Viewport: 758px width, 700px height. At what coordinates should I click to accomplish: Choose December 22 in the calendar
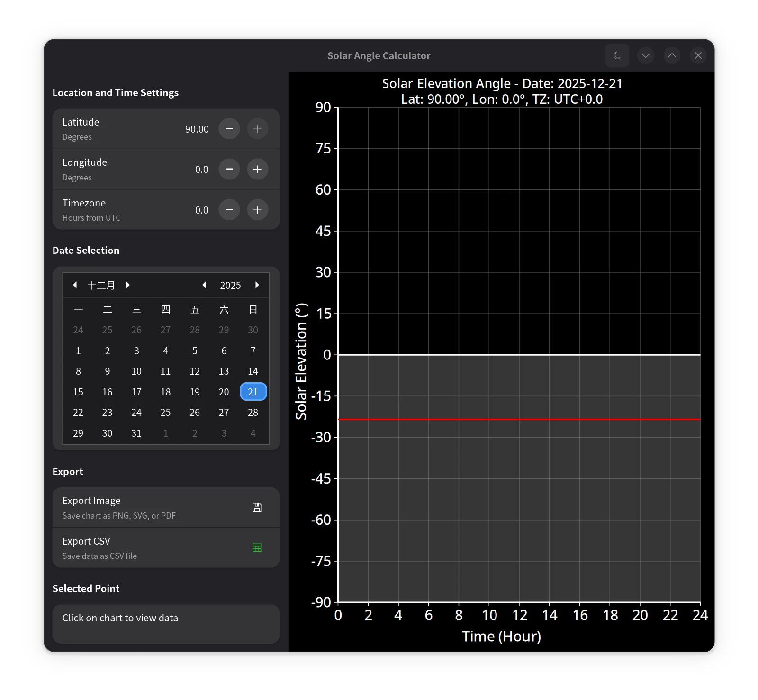[x=78, y=413]
